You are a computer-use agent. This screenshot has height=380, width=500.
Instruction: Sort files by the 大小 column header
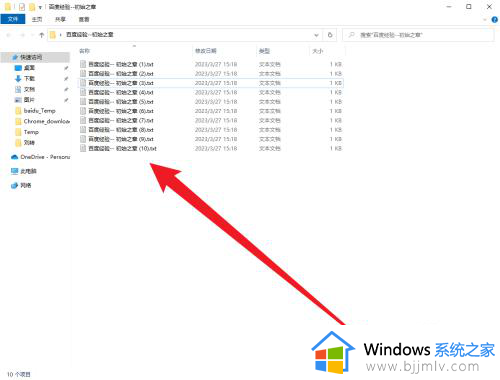point(318,51)
